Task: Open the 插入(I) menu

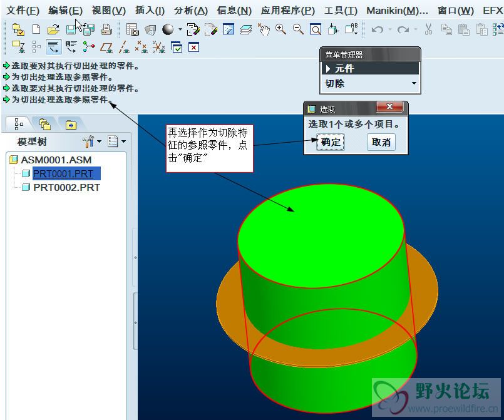Action: click(150, 11)
